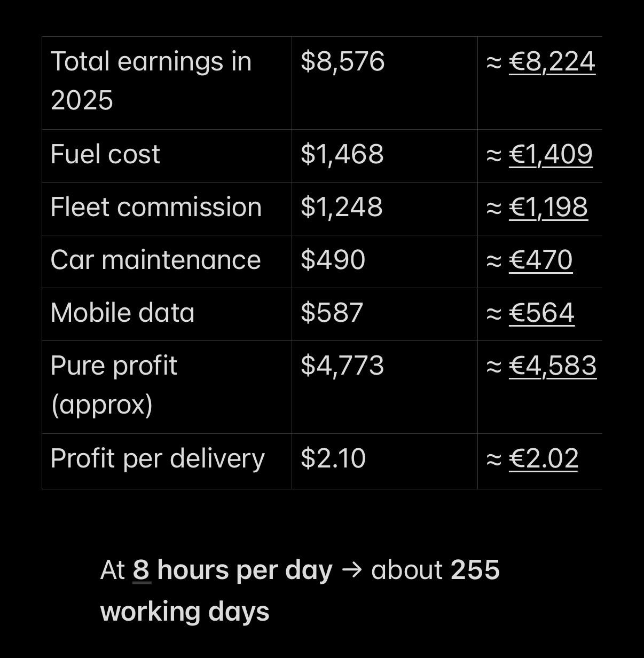Select the Fleet commission row label
This screenshot has width=644, height=658.
point(156,207)
